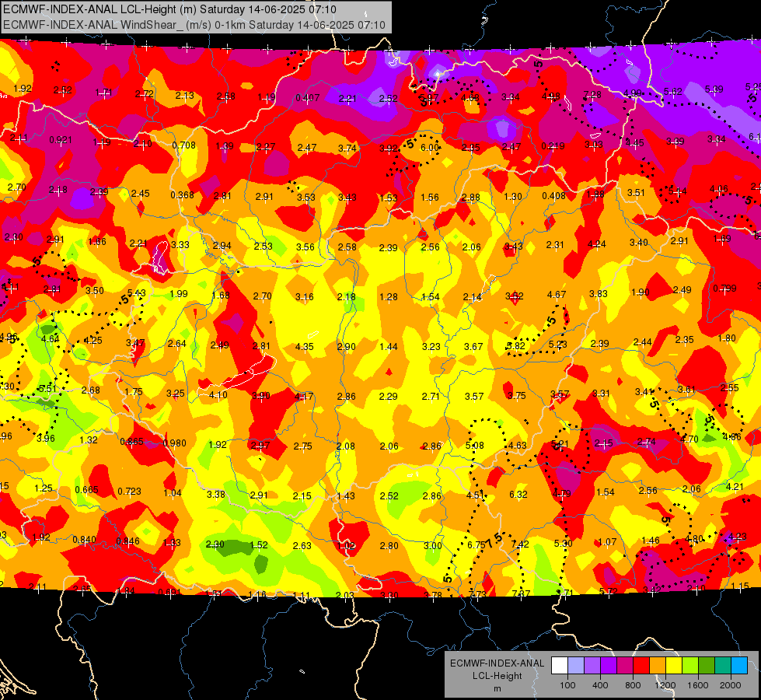Viewport: 761px width, 700px height.
Task: Click the legend value 400
Action: point(600,685)
